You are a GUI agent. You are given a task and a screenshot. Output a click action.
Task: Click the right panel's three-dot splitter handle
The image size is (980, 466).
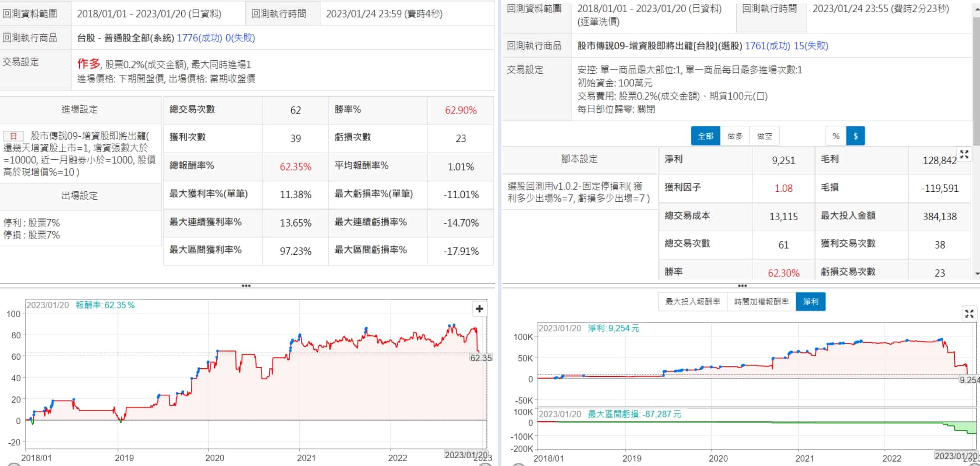742,286
